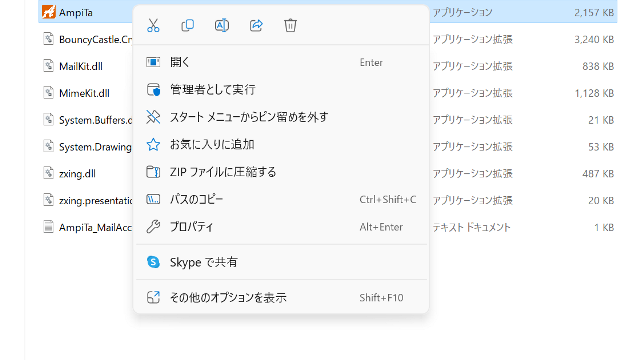Click the テキスト ドキュメント type cell
The height and width of the screenshot is (360, 640).
[x=471, y=227]
